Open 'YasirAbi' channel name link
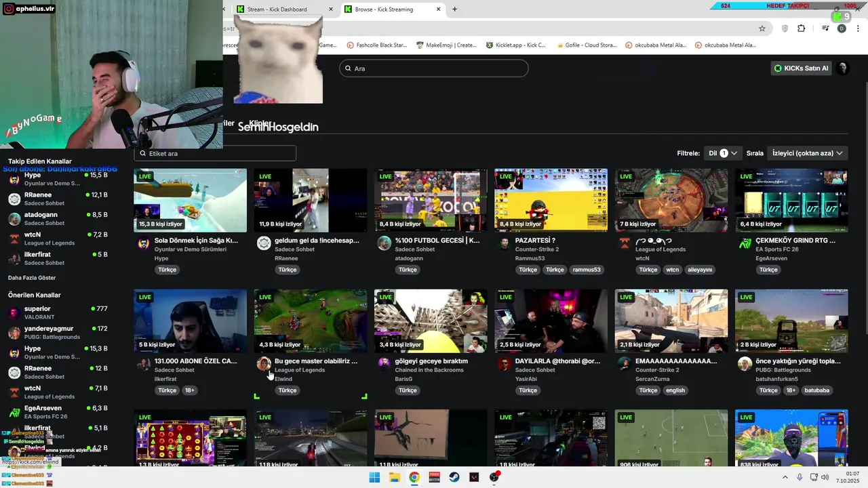The width and height of the screenshot is (868, 488). (526, 379)
